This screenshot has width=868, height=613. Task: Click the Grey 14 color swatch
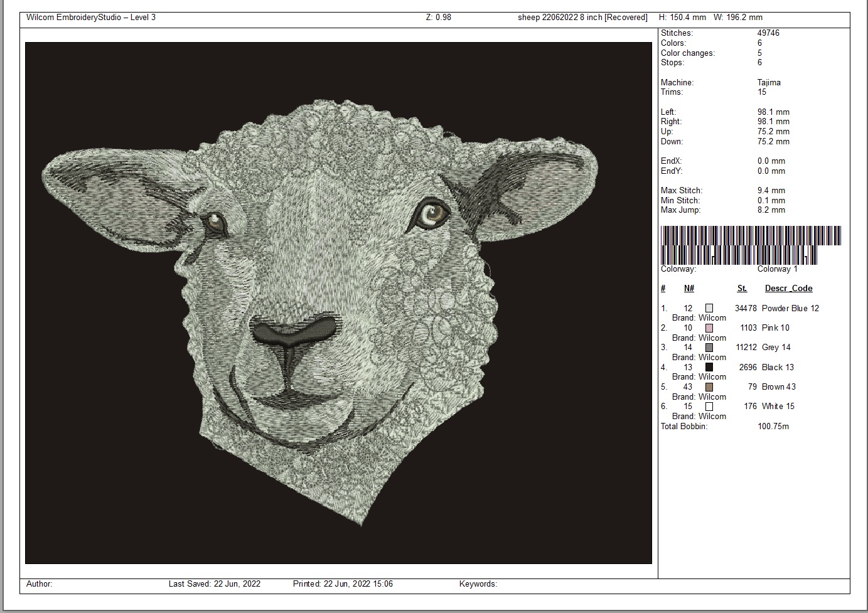pos(709,348)
